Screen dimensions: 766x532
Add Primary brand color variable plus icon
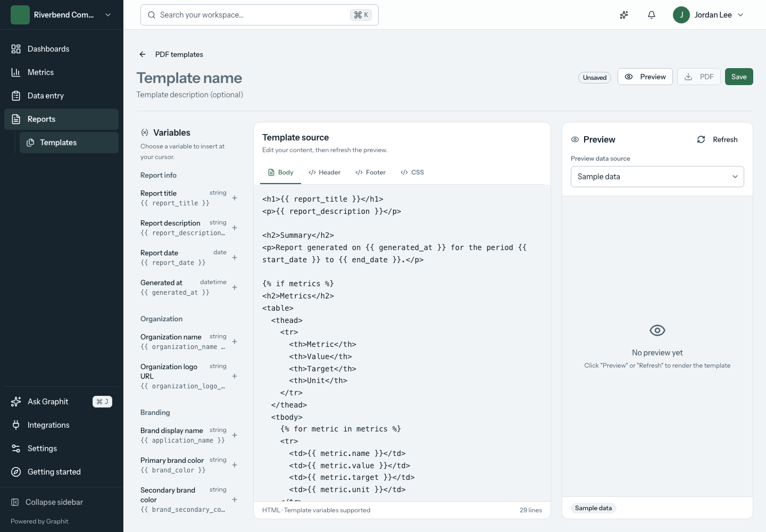235,465
